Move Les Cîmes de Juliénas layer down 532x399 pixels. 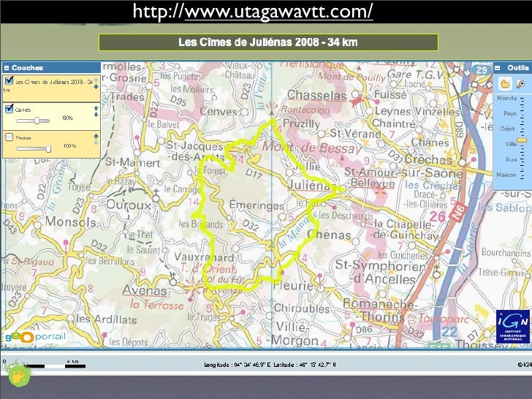click(96, 87)
